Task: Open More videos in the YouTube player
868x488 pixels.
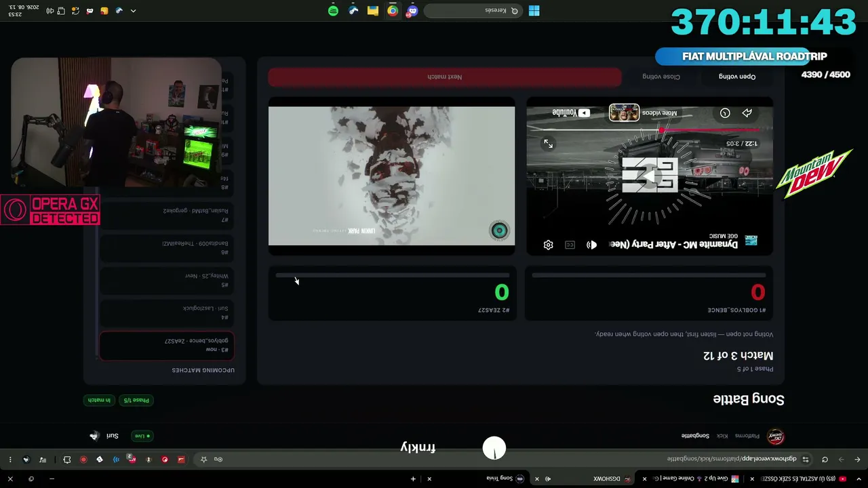Action: [x=643, y=113]
